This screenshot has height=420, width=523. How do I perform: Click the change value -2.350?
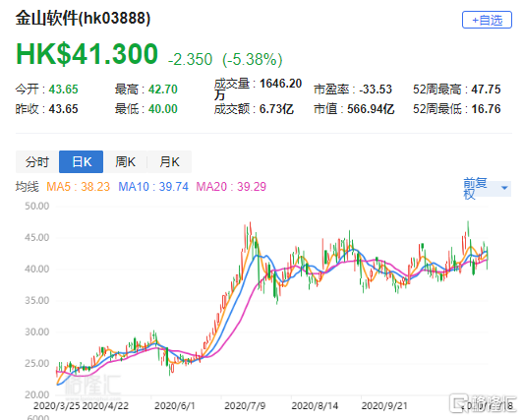(x=190, y=59)
